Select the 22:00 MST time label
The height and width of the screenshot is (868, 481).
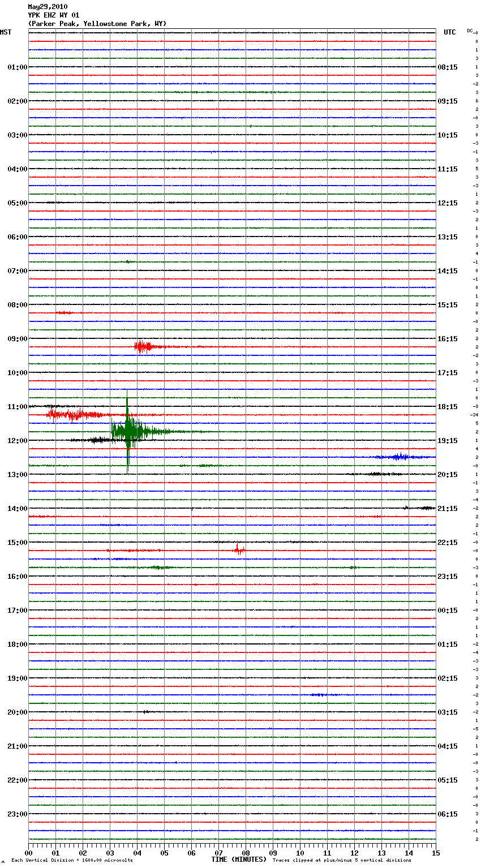point(17,780)
